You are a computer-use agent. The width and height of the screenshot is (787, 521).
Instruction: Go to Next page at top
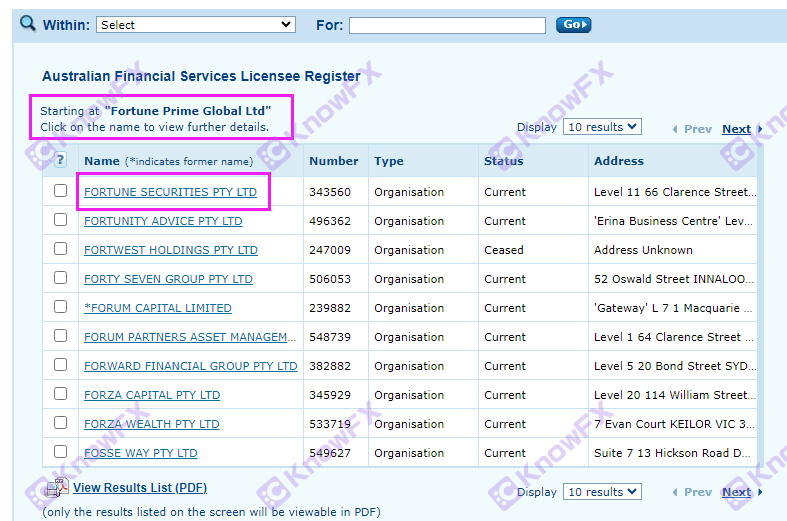coord(736,129)
